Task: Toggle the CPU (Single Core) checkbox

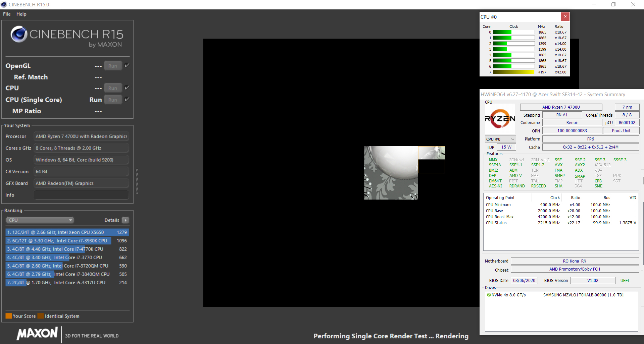Action: (x=127, y=99)
